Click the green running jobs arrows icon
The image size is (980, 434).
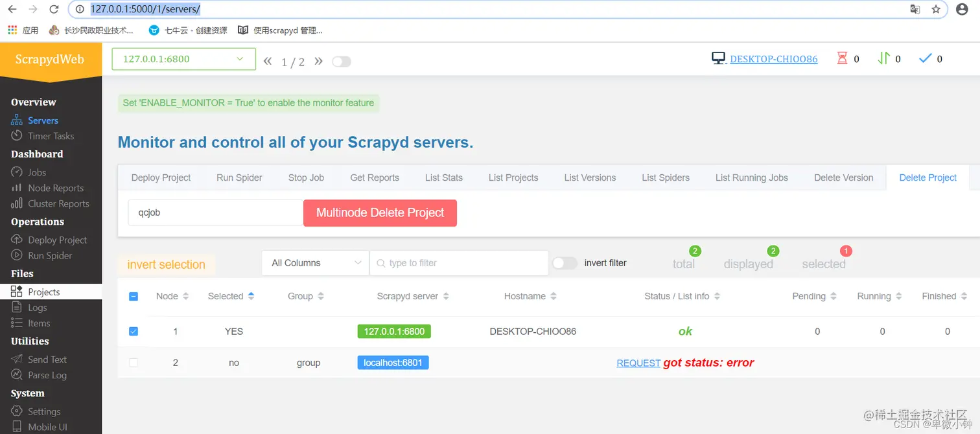883,58
